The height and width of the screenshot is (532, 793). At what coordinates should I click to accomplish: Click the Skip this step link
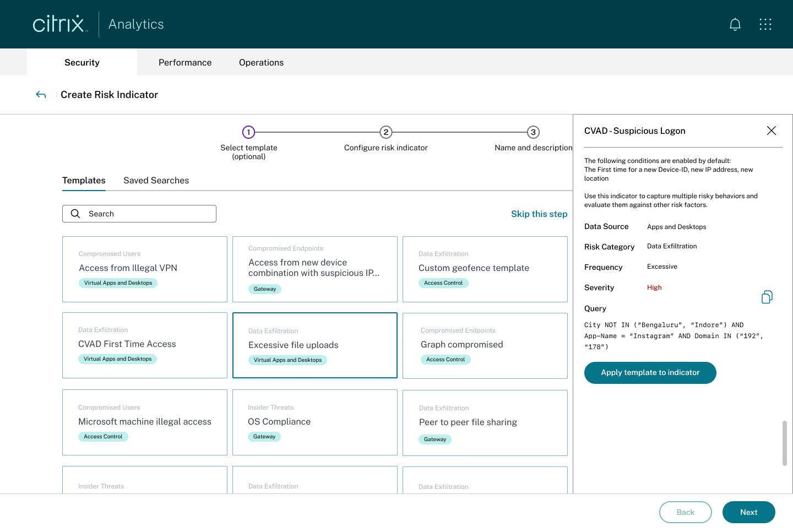coord(539,214)
